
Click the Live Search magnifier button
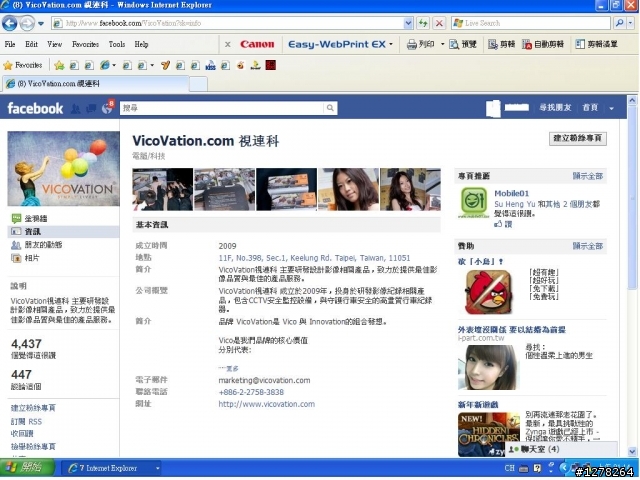619,23
